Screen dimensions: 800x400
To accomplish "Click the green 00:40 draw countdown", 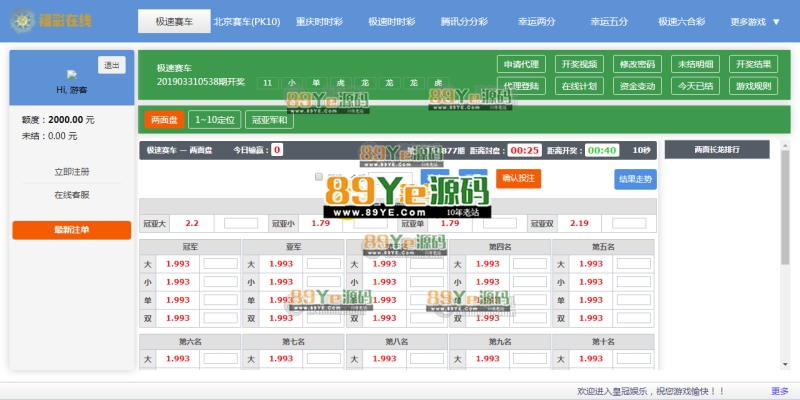I will 602,150.
